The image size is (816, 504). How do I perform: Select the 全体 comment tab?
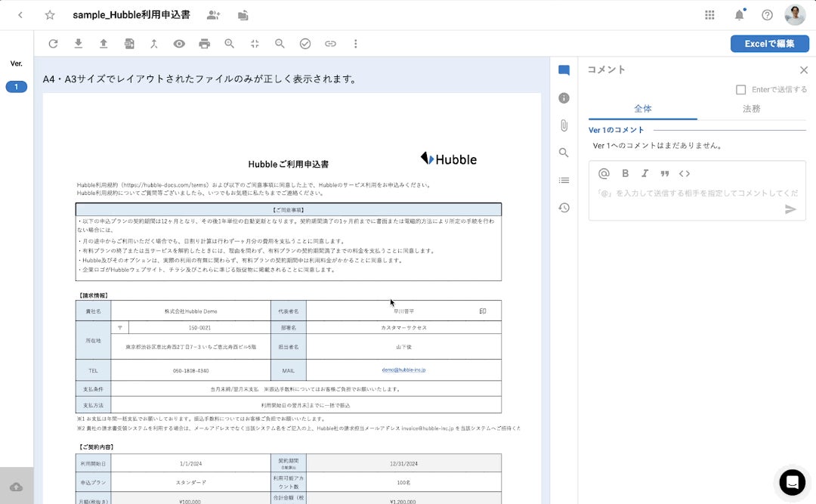643,109
